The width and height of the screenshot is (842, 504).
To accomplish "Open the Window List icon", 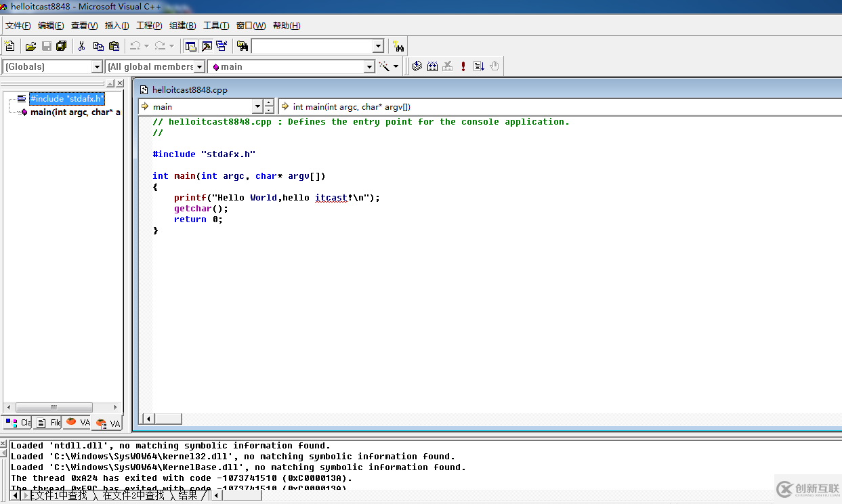I will coord(222,46).
